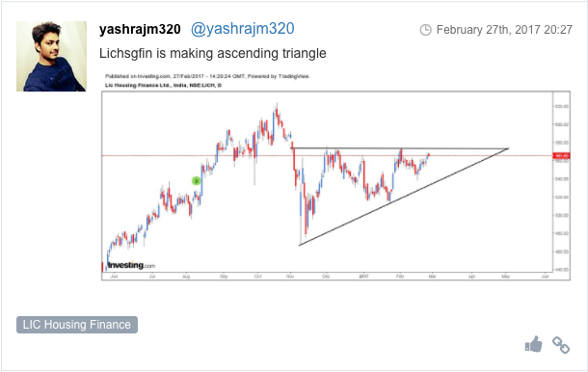588x372 pixels.
Task: Click the chain link share icon
Action: coord(561,345)
